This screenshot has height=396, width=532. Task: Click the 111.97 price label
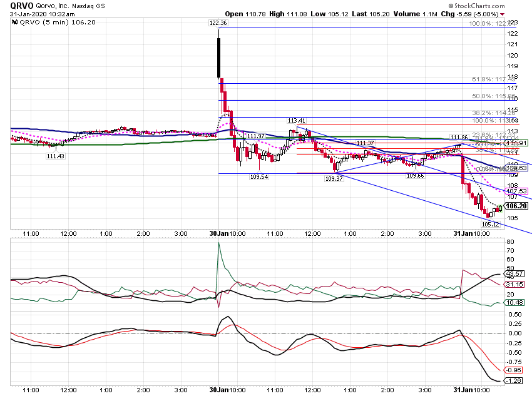coord(255,136)
